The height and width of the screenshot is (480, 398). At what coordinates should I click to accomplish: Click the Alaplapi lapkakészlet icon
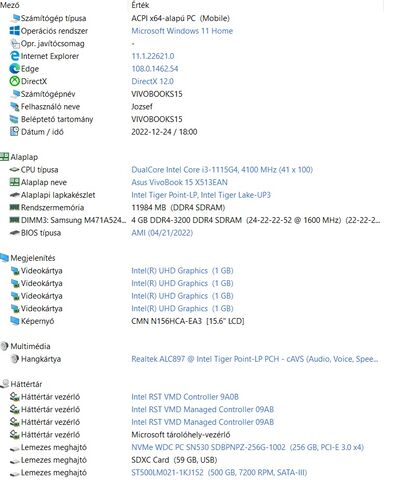point(15,195)
